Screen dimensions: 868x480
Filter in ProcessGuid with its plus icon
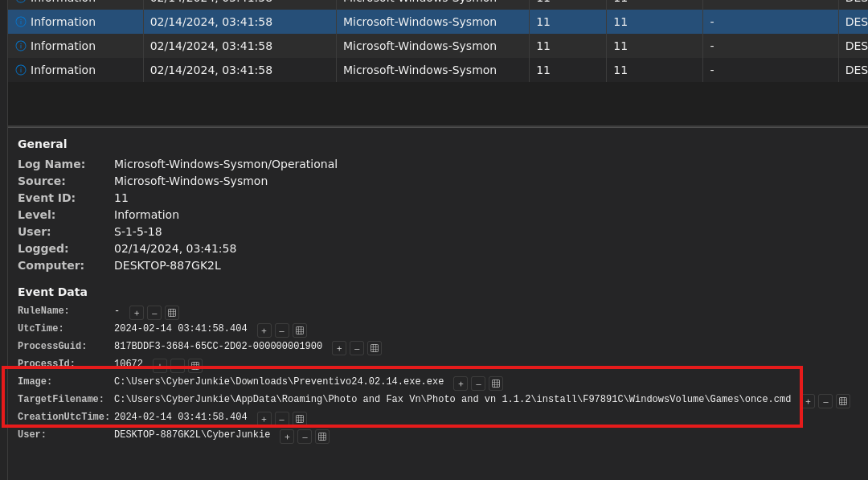click(x=339, y=348)
